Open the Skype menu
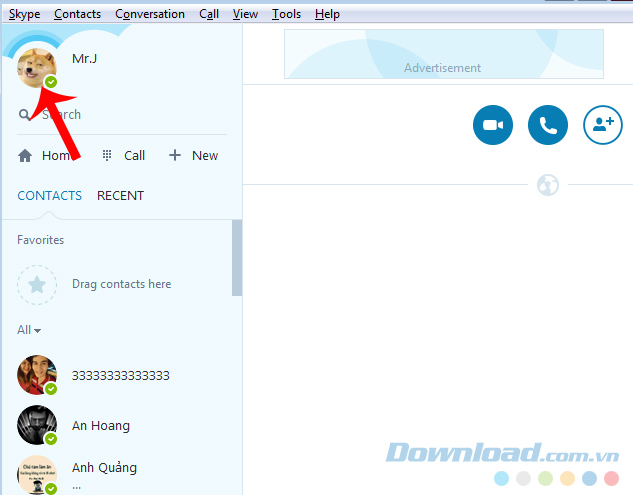The height and width of the screenshot is (495, 633). tap(25, 14)
